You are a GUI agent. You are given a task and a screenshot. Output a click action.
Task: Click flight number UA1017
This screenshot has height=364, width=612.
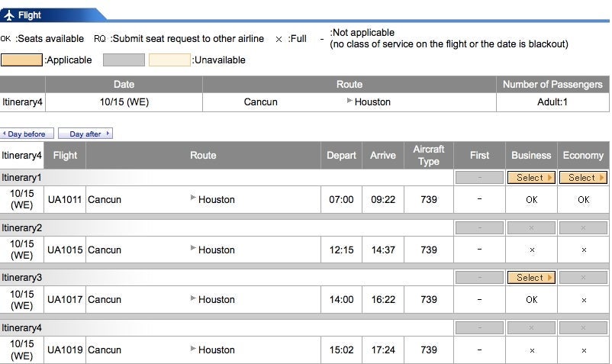coord(65,300)
